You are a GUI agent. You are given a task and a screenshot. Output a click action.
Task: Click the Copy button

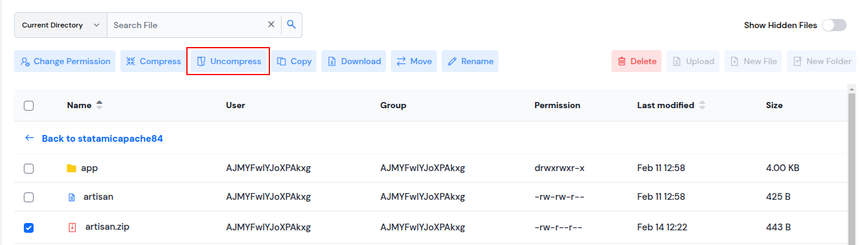[x=294, y=61]
